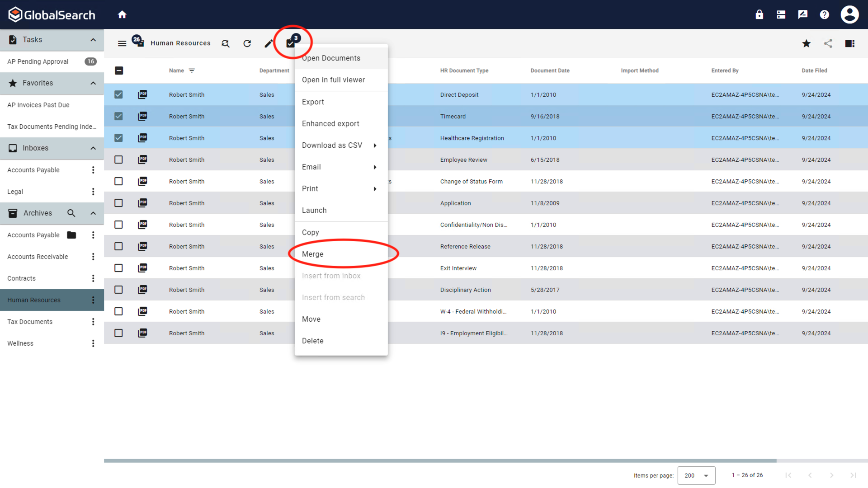The width and height of the screenshot is (868, 488).
Task: Open the items per page dropdown
Action: point(696,475)
